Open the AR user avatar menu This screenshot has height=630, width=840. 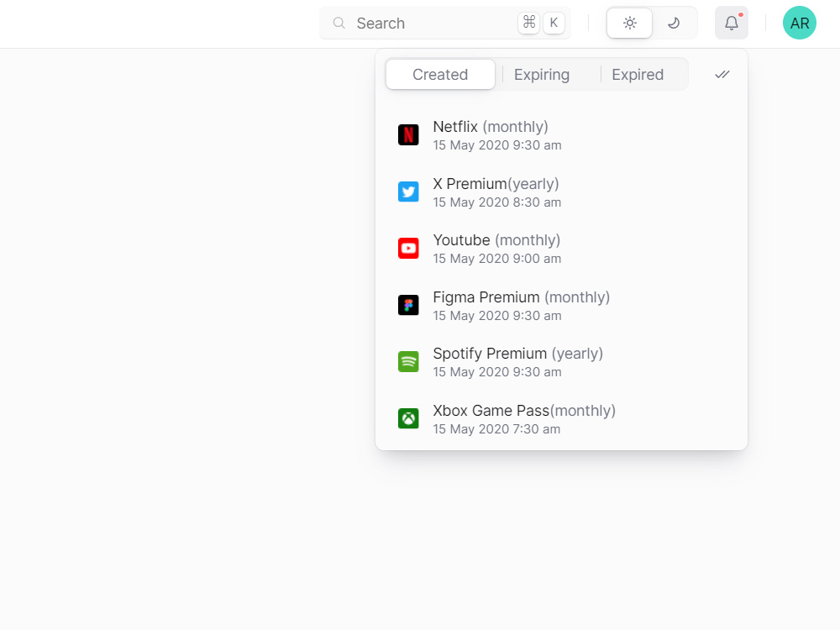[800, 23]
